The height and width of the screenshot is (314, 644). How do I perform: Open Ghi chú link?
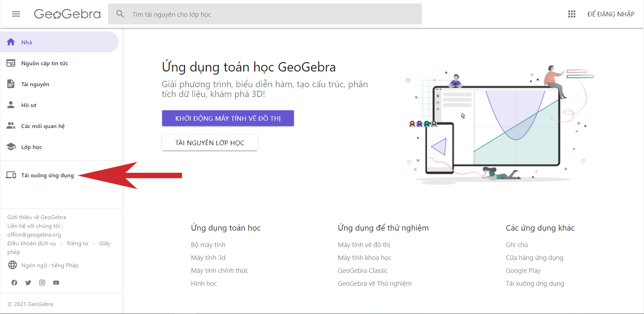click(x=517, y=245)
